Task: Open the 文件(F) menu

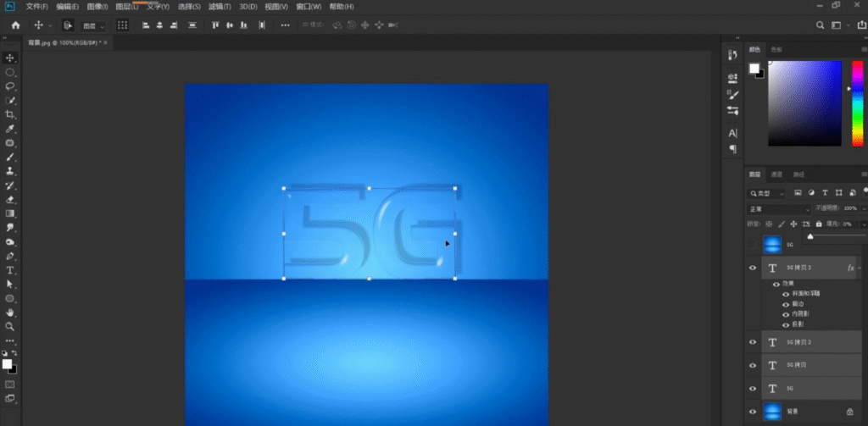Action: (x=37, y=7)
